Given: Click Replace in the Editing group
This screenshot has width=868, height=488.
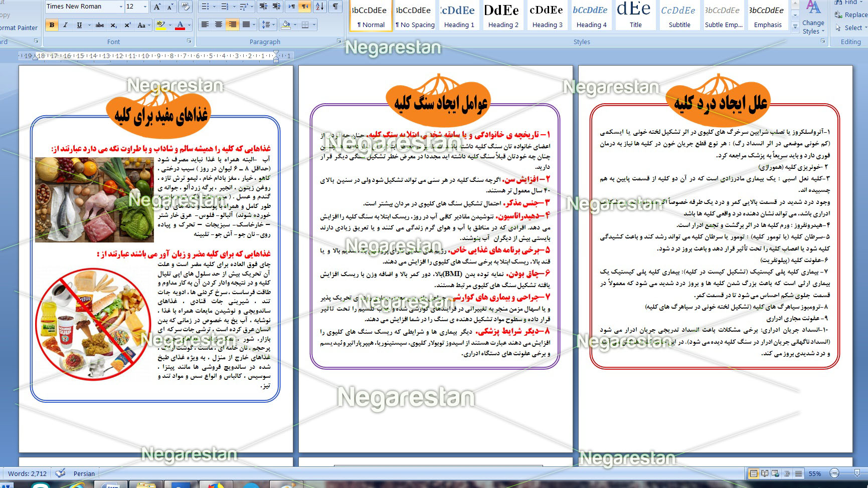Looking at the screenshot, I should pyautogui.click(x=850, y=15).
